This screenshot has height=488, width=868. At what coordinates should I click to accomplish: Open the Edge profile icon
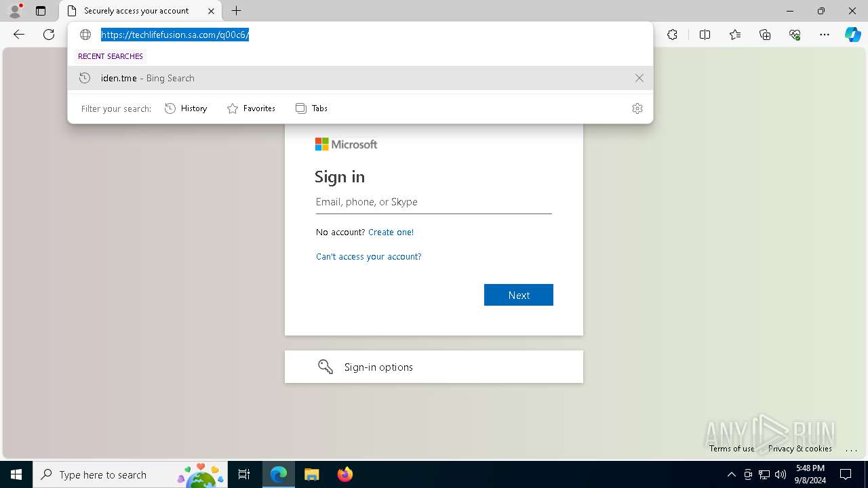coord(14,11)
